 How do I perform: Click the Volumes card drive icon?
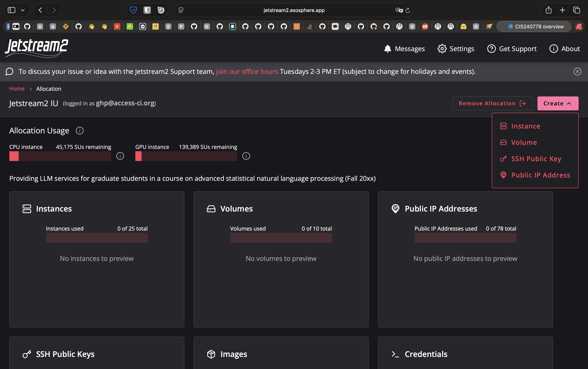[x=211, y=209]
